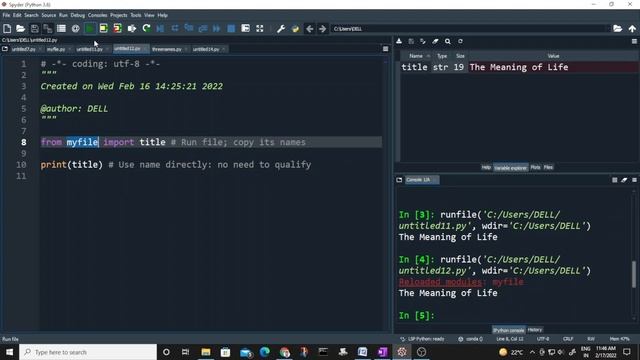Create a new file with toolbar icon
The image size is (640, 360).
coord(7,29)
